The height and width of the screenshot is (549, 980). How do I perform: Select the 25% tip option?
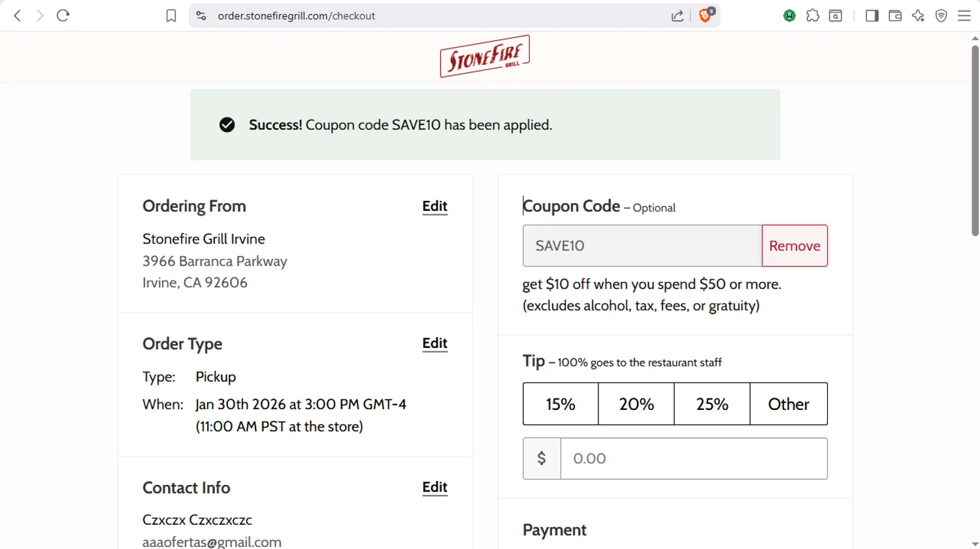click(x=712, y=404)
